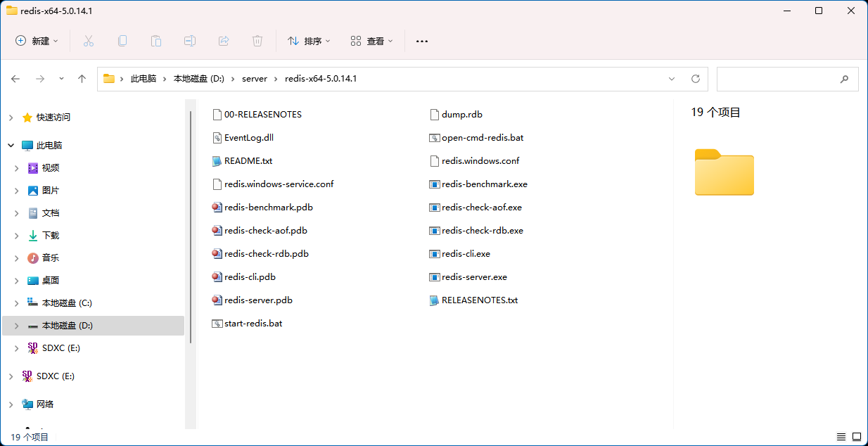Open the 新建 (New) menu button
868x446 pixels.
37,41
